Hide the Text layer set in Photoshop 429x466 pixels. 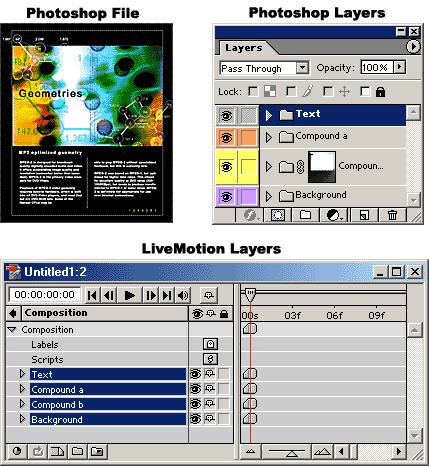[x=226, y=116]
